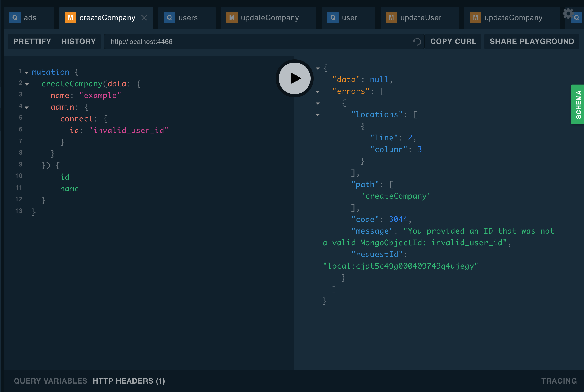Viewport: 584px width, 392px height.
Task: Click the endpoint reload icon
Action: point(417,42)
